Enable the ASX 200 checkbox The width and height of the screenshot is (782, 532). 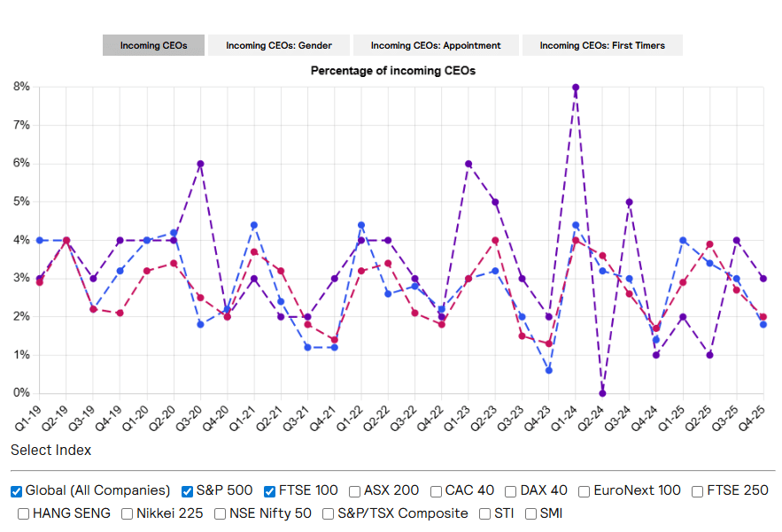pyautogui.click(x=355, y=491)
